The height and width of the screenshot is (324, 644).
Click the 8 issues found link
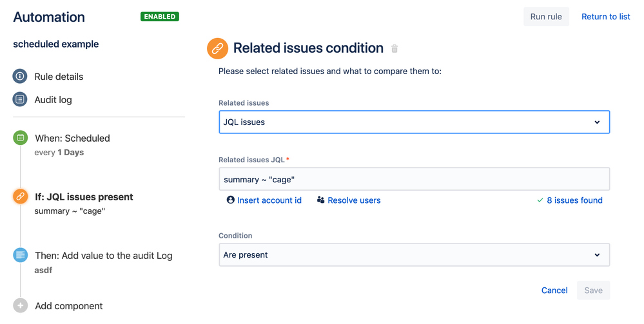click(x=574, y=200)
